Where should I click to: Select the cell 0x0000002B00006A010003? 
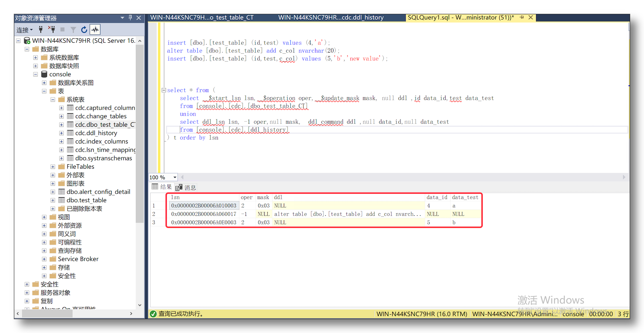[x=204, y=206]
